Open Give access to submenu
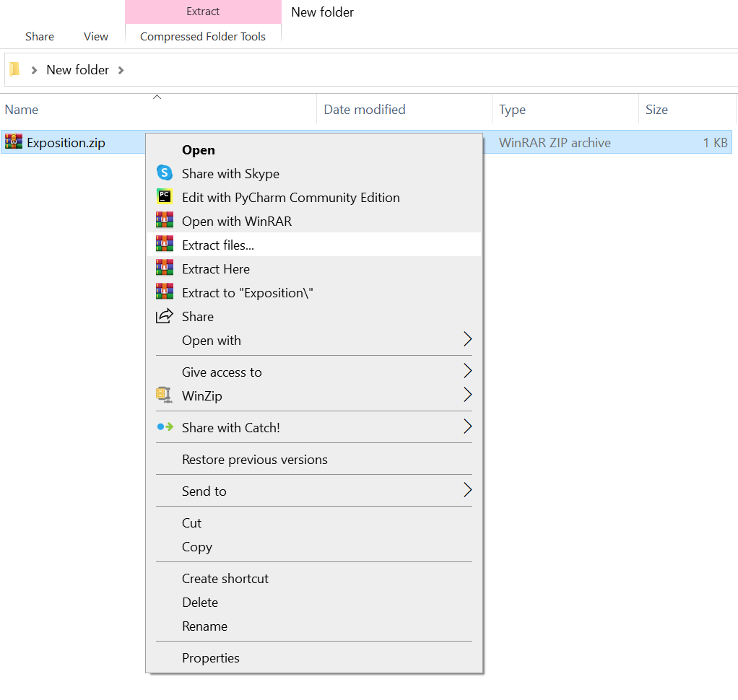Screen dimensions: 738x700 tap(314, 372)
